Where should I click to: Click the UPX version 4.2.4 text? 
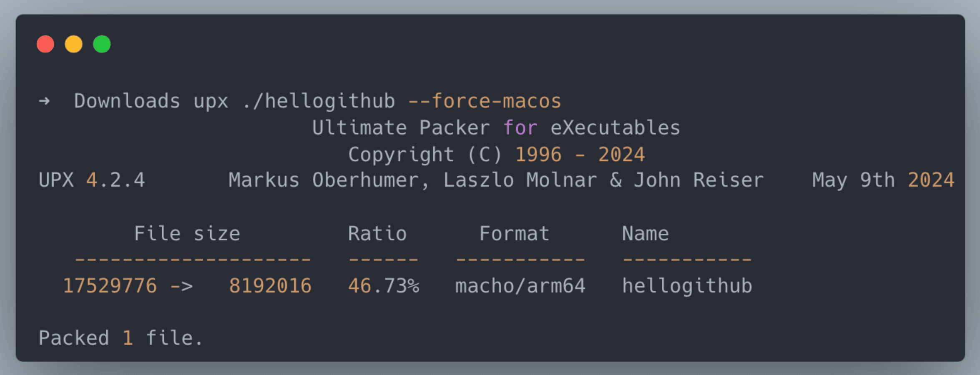(116, 180)
